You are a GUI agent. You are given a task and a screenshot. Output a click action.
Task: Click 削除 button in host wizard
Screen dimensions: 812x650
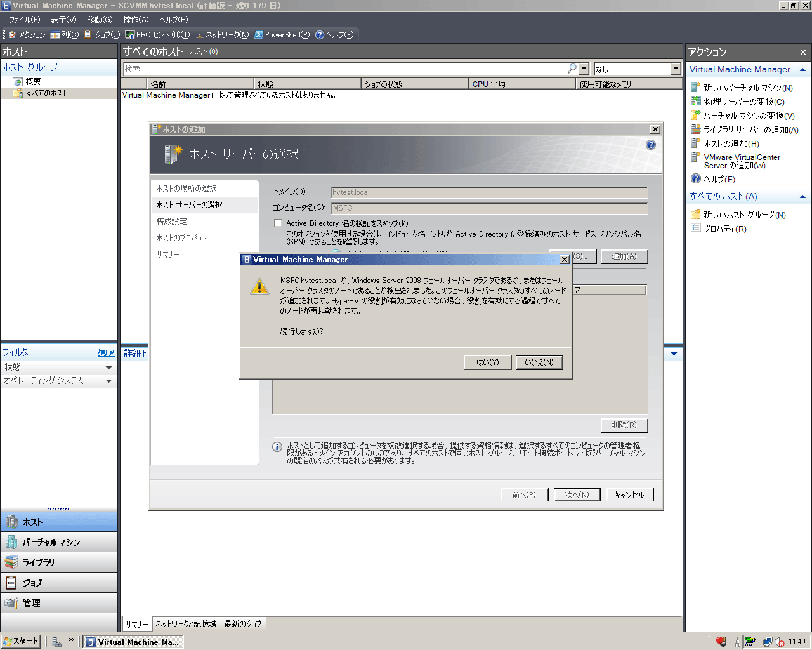(624, 425)
